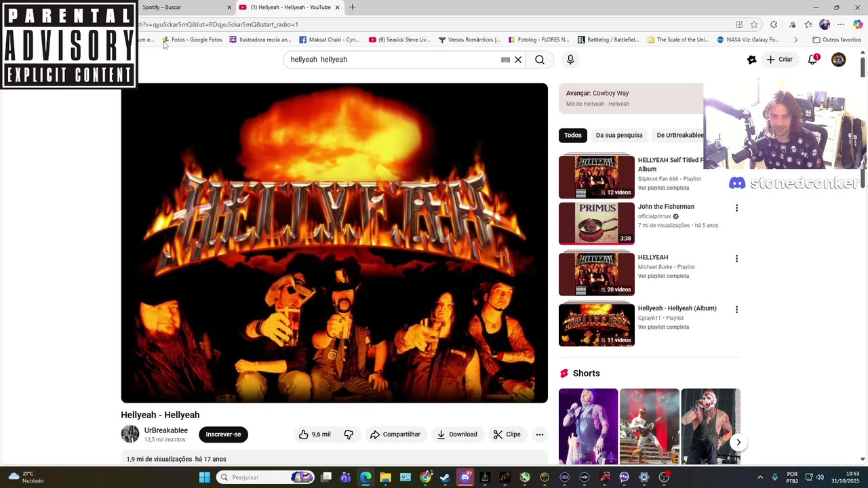This screenshot has height=488, width=868.
Task: Open the Edge browser profile avatar
Action: (x=825, y=24)
